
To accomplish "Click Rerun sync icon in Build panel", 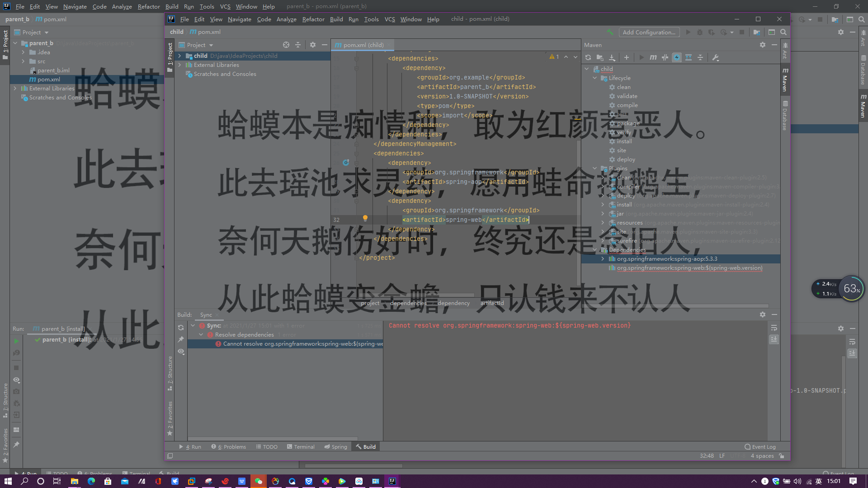I will click(181, 328).
